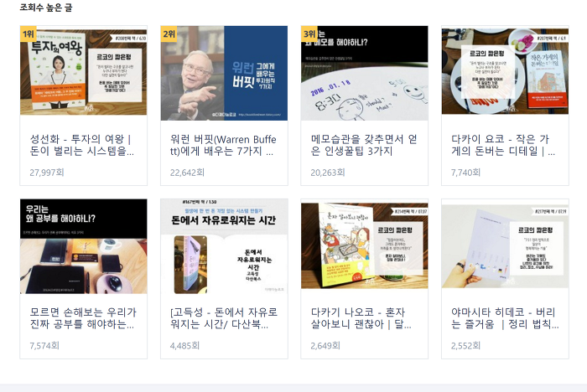
Task: Click the 1위 rank badge
Action: coord(28,34)
